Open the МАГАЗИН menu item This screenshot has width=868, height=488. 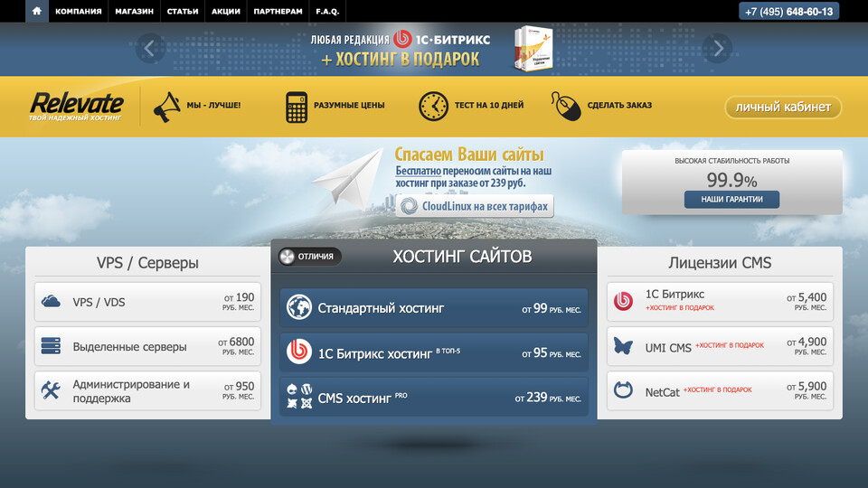click(x=134, y=12)
